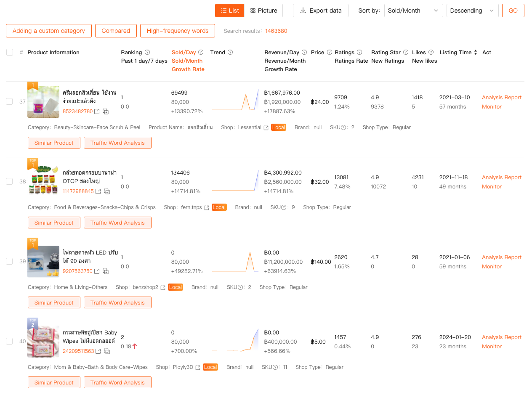Open Analysis Report for the Baby Wipes product
Screen dimensions: 532x395
pos(501,337)
